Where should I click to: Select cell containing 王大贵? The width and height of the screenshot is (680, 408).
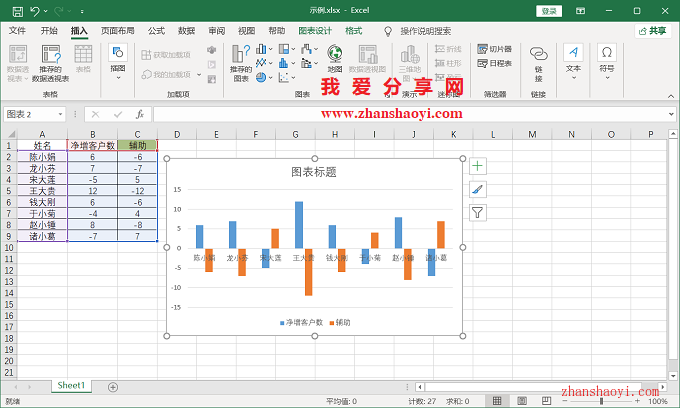tap(42, 190)
